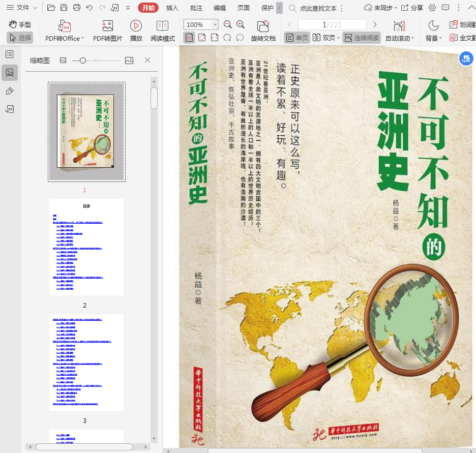Open the 批注 annotation tab
This screenshot has width=476, height=453.
(x=196, y=8)
